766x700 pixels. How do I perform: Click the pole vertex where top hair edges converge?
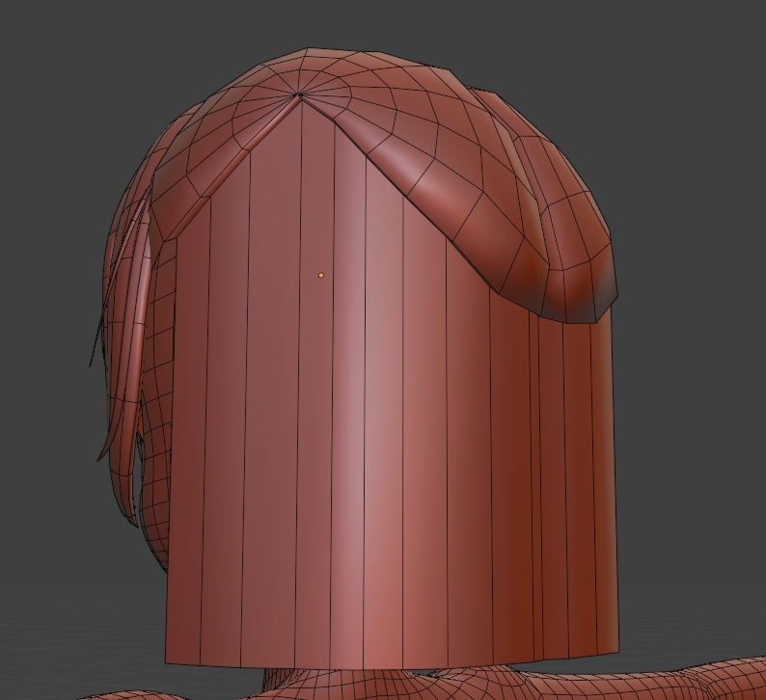coord(299,94)
